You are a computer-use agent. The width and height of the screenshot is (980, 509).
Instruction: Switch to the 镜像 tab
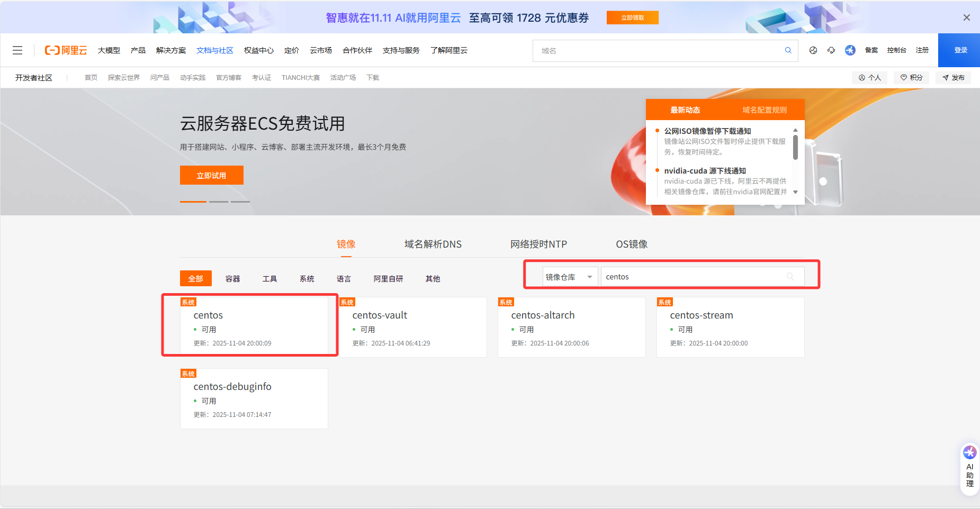[346, 244]
